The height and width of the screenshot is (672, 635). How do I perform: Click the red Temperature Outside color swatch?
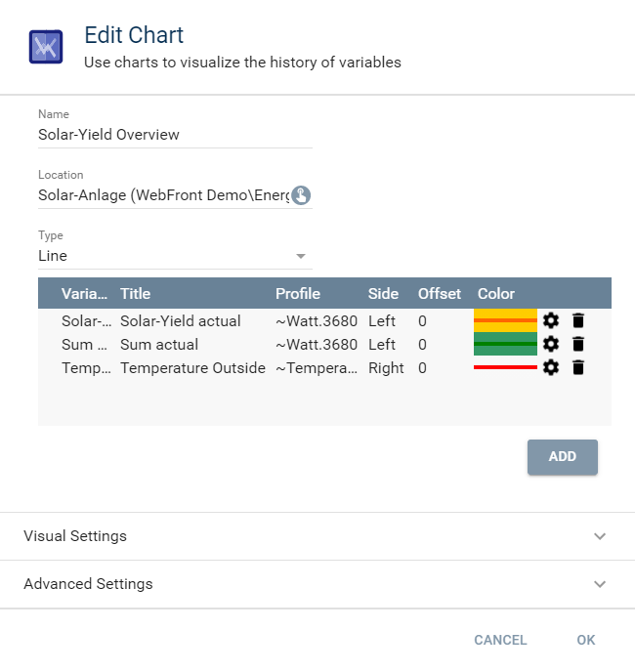(505, 367)
